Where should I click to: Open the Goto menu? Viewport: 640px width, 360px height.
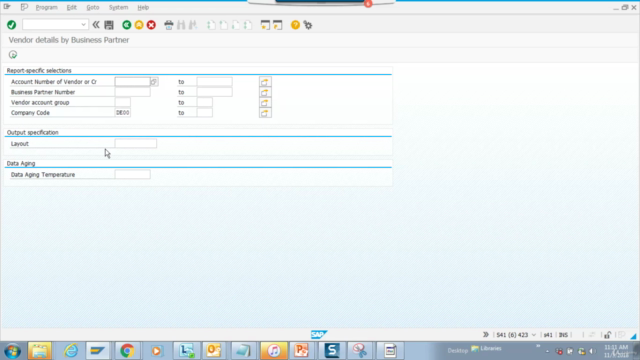[93, 7]
